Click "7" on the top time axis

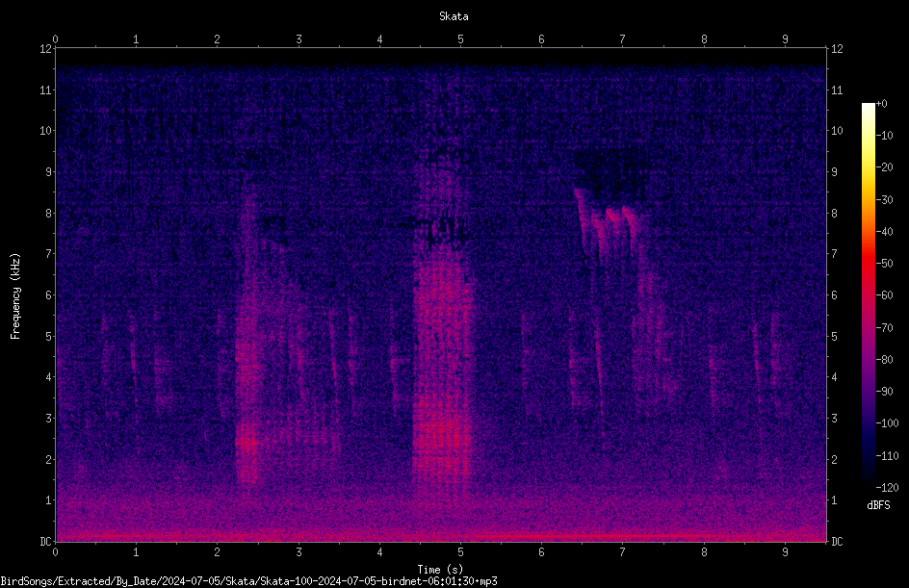coord(623,39)
